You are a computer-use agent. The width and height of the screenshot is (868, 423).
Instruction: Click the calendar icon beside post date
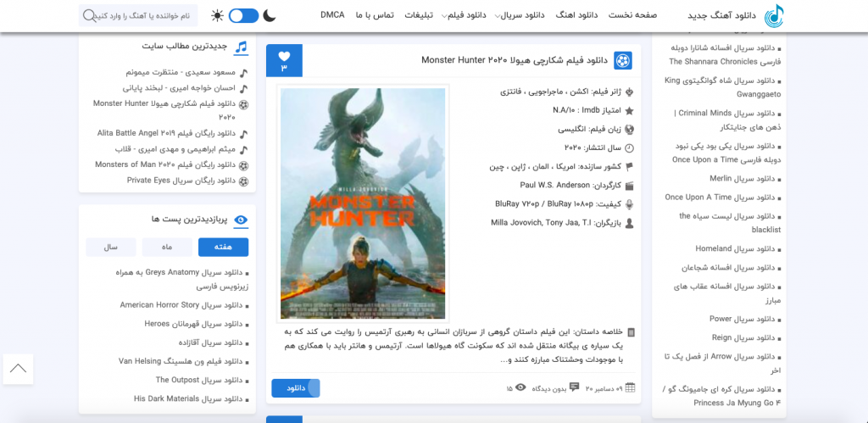(630, 387)
